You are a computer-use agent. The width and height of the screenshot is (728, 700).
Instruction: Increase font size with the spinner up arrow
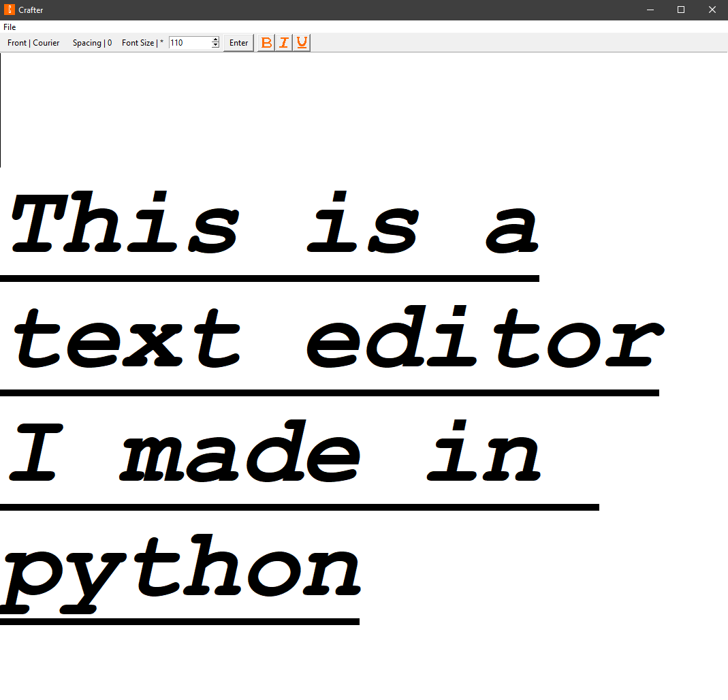(x=215, y=40)
